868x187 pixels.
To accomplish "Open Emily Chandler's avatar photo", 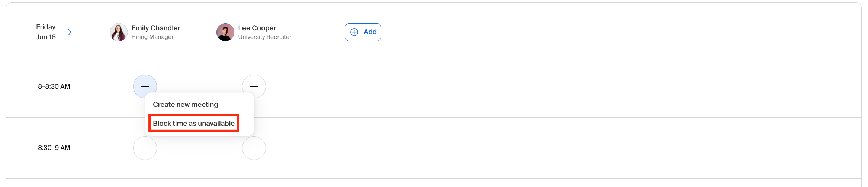I will (x=119, y=32).
